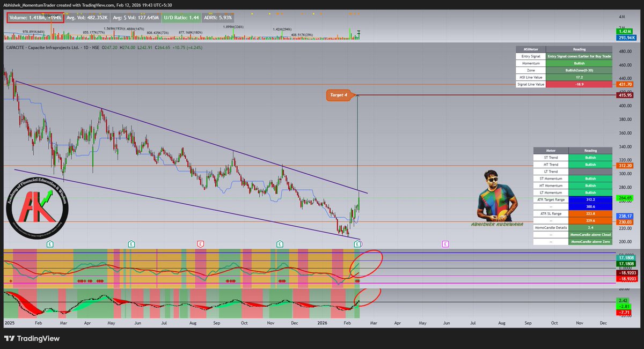This screenshot has width=644, height=349.
Task: Click the MSIMeter table header cell
Action: click(530, 49)
